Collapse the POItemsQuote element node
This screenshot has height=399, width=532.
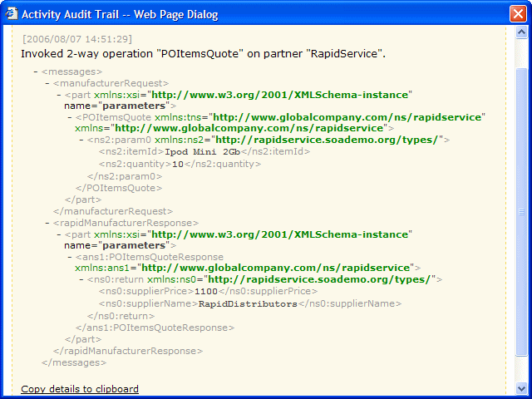pos(70,117)
